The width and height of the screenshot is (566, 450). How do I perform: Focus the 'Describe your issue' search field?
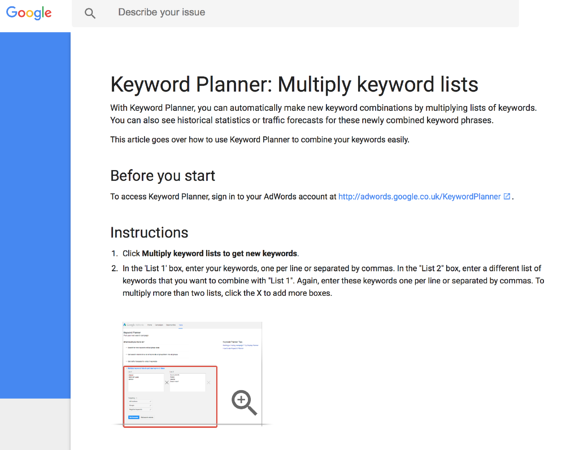pyautogui.click(x=295, y=13)
